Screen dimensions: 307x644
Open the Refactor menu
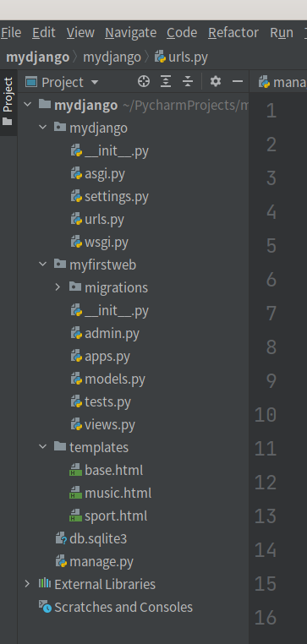click(x=233, y=32)
